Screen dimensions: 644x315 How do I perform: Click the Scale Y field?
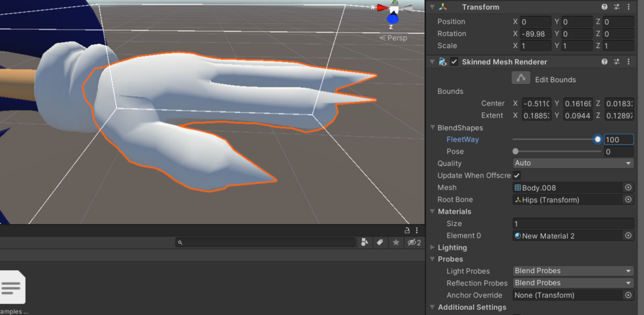577,45
